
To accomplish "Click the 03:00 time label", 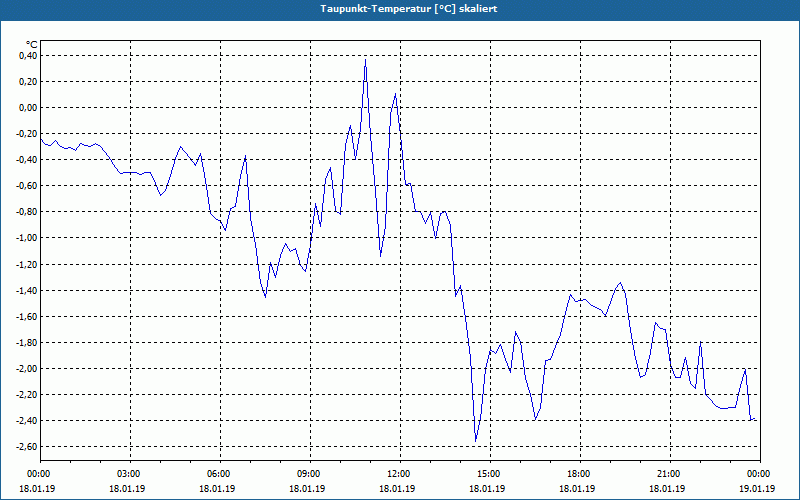I will click(128, 474).
